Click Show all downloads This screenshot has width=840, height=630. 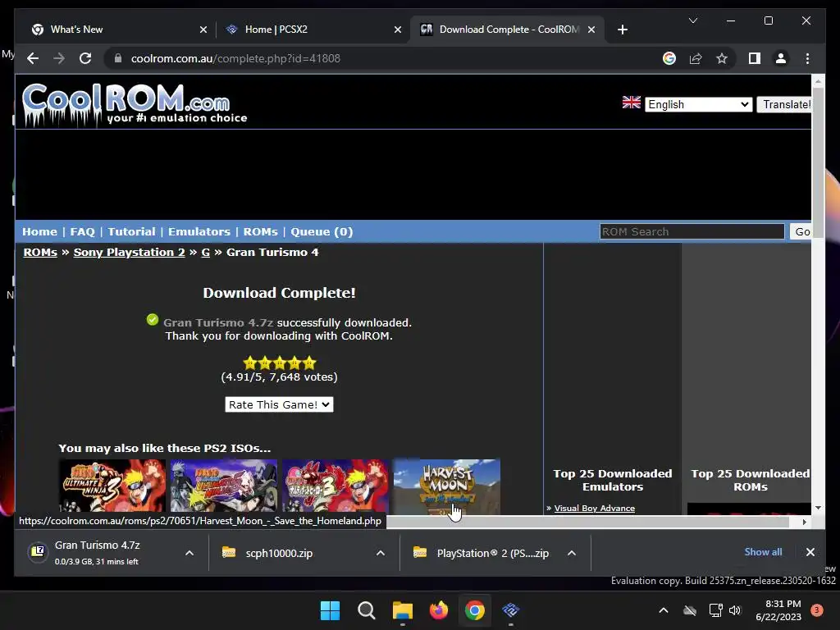763,552
